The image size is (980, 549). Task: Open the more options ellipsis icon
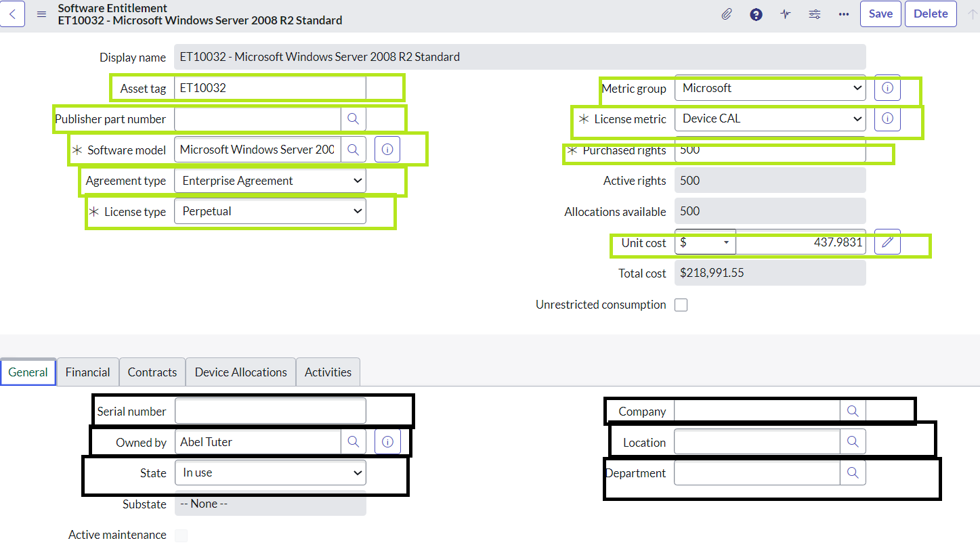tap(843, 14)
